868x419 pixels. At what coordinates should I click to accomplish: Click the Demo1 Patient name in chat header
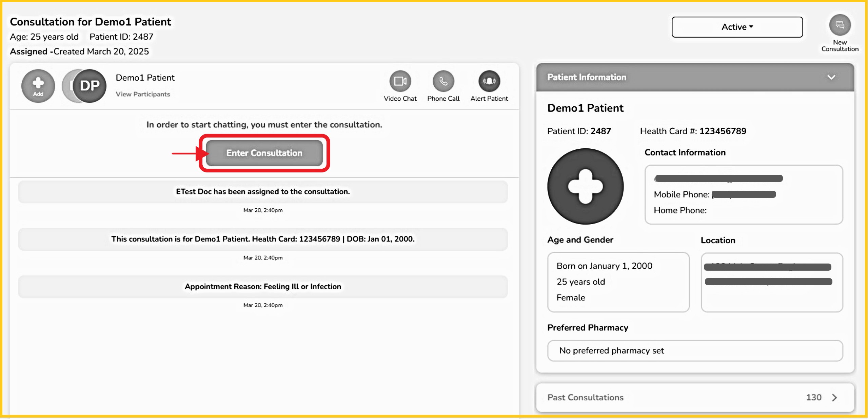(145, 78)
